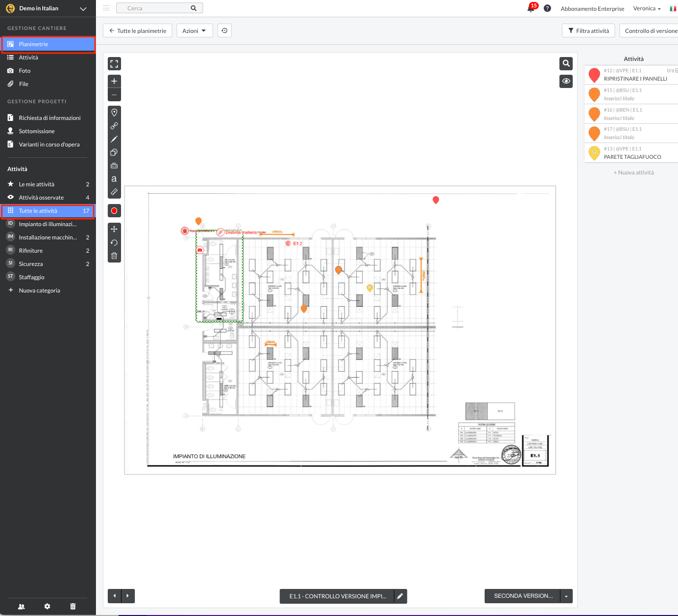Screen dimensions: 678x616
Task: Select the pencil drawing tool
Action: point(114,139)
